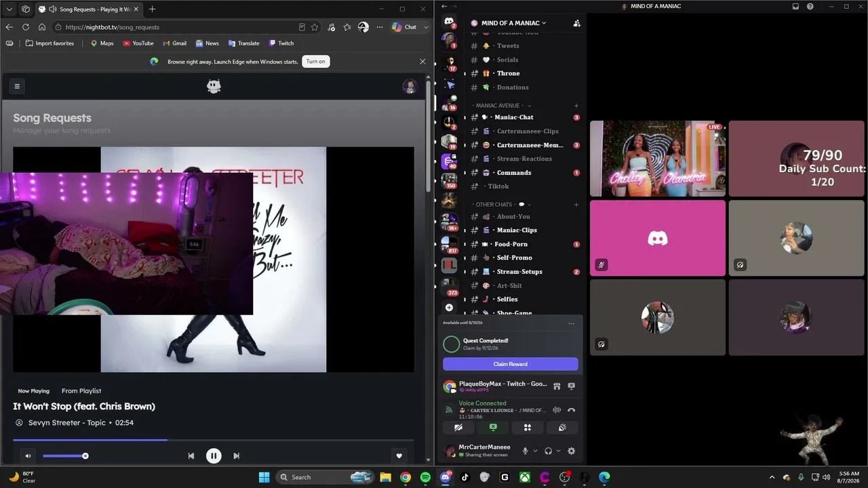
Task: Collapse the OTHER CHATS category
Action: 502,205
